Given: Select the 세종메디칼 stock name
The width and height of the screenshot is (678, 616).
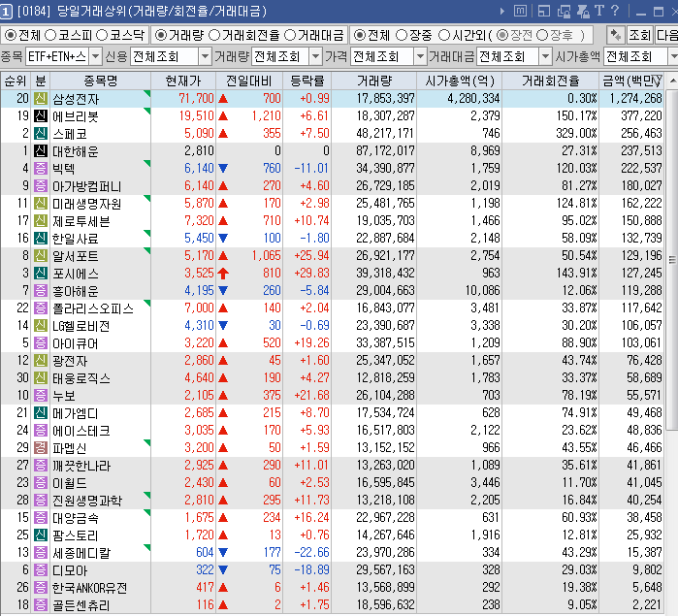Looking at the screenshot, I should click(x=81, y=552).
